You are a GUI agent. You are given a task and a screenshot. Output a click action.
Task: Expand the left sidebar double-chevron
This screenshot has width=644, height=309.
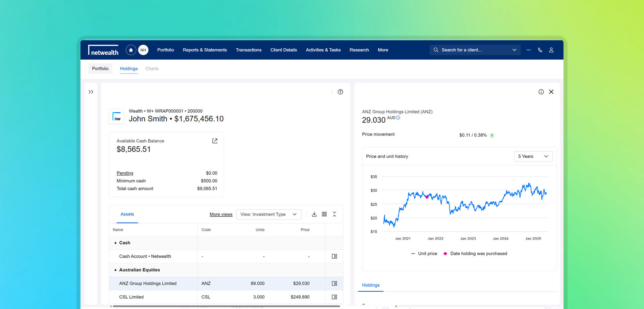pos(91,92)
